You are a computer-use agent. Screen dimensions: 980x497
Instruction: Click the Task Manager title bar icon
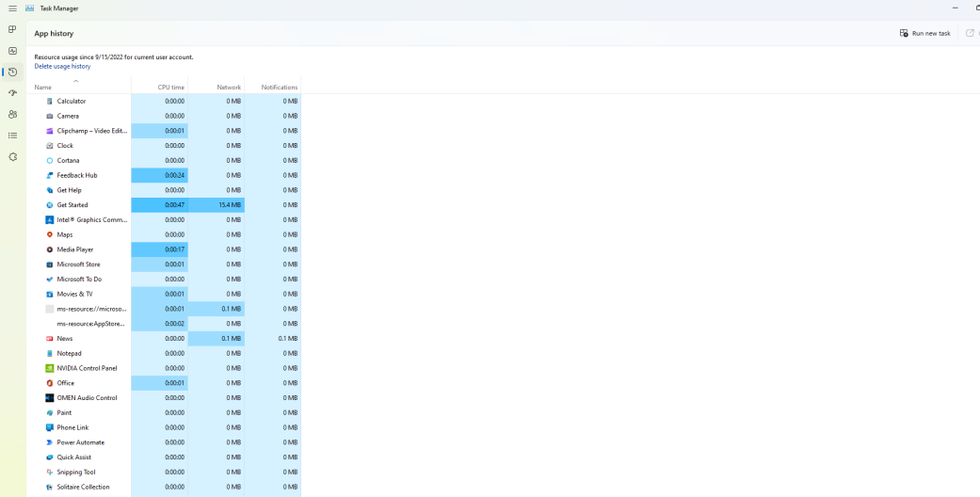(29, 8)
